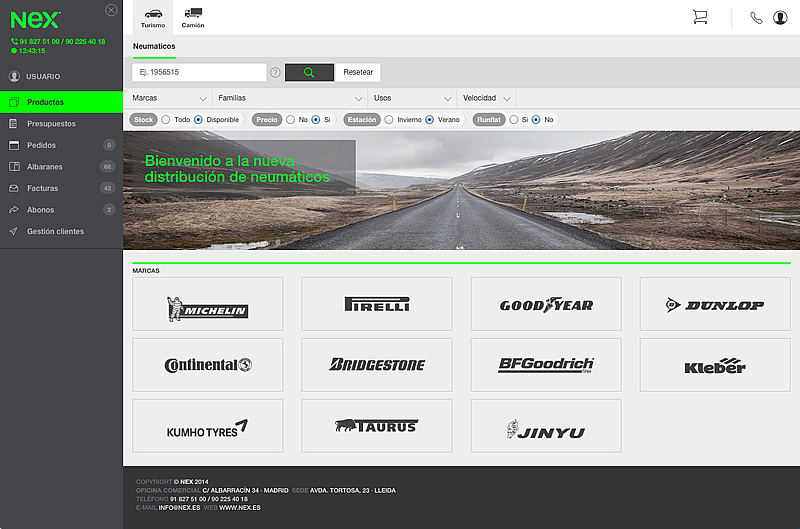Choose the Michelin brand tile
This screenshot has width=800, height=529.
[208, 304]
